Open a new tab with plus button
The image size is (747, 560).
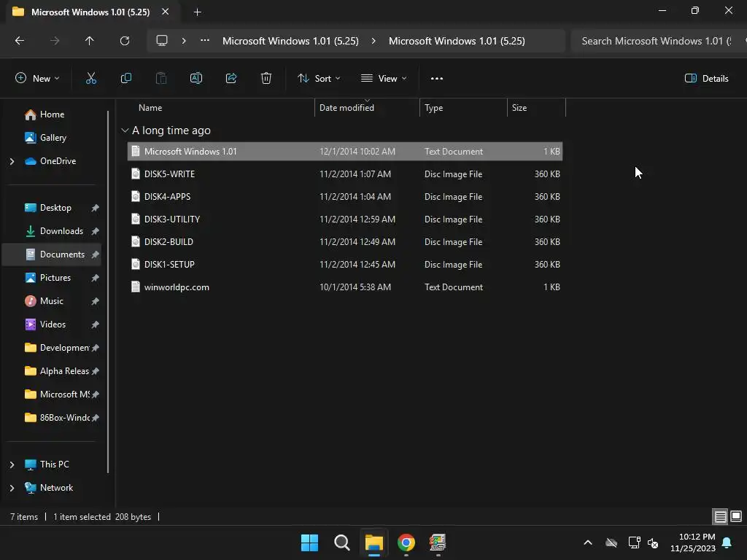(x=197, y=12)
